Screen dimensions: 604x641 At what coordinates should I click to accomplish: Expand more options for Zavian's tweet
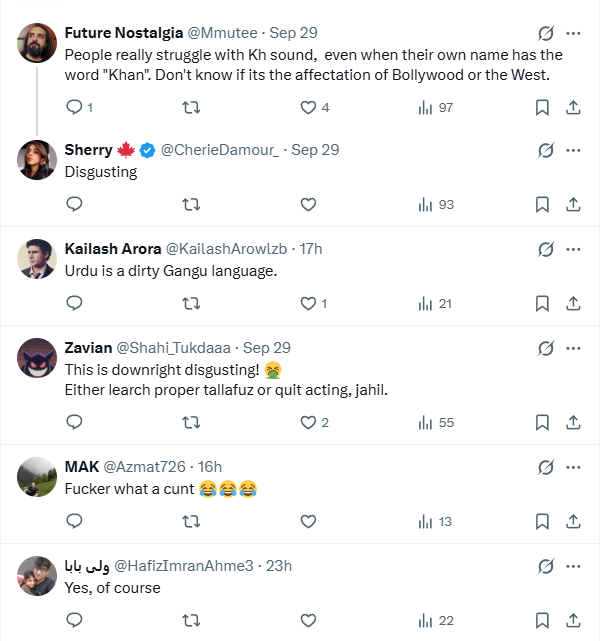click(x=573, y=348)
